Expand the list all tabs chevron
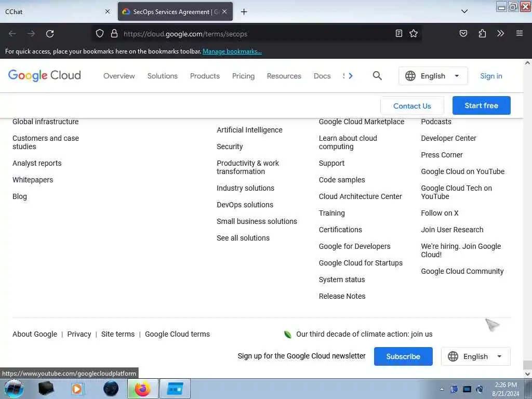 click(x=464, y=11)
